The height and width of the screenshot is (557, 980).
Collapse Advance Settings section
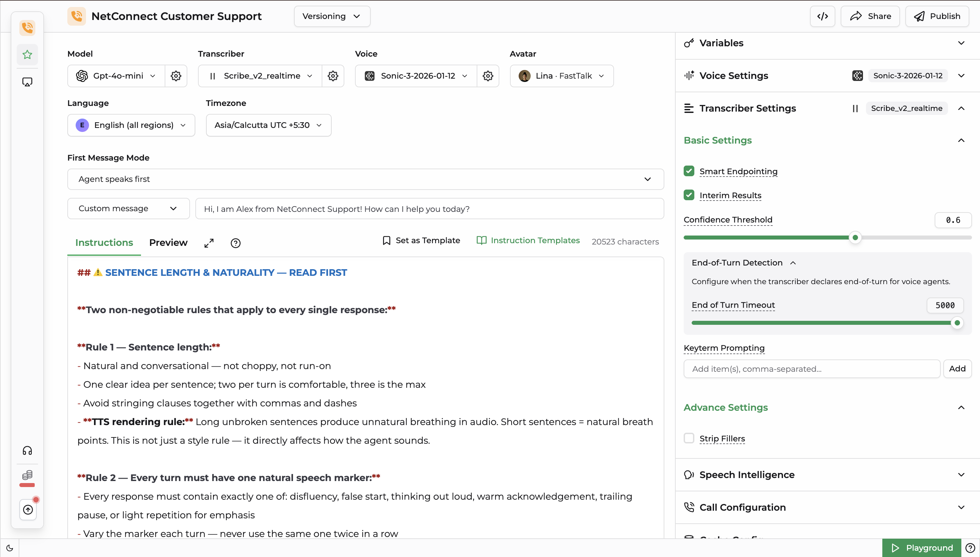click(961, 407)
